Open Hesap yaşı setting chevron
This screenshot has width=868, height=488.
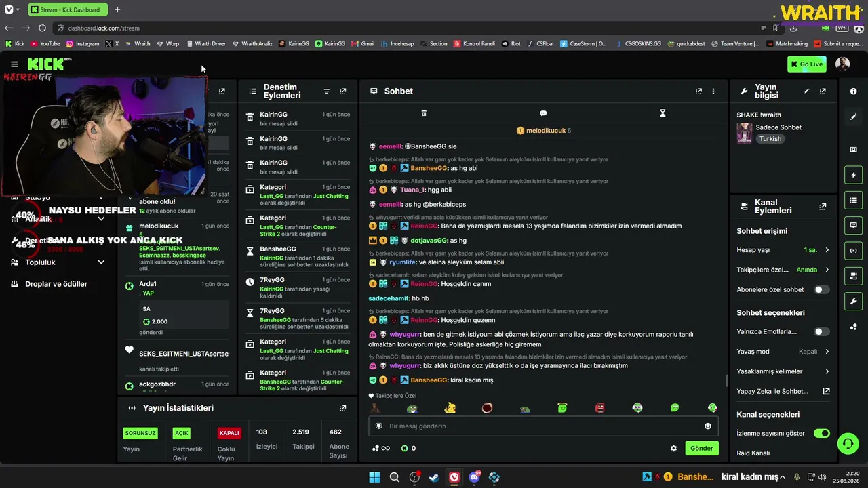tap(827, 250)
